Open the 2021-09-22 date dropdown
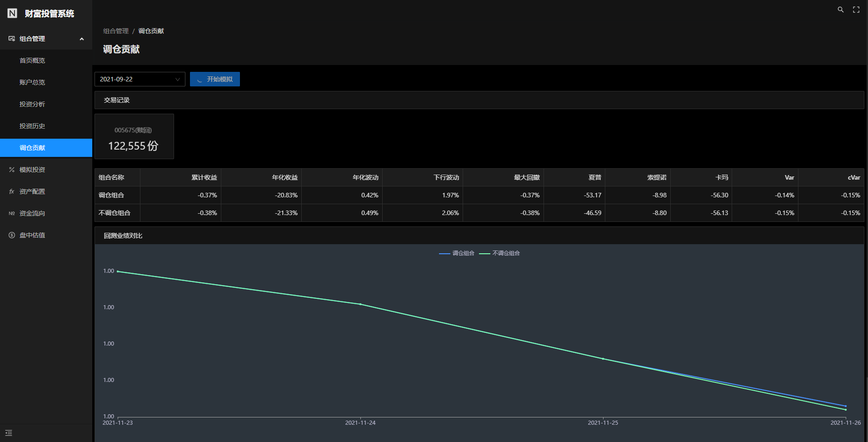Viewport: 868px width, 442px height. click(140, 79)
